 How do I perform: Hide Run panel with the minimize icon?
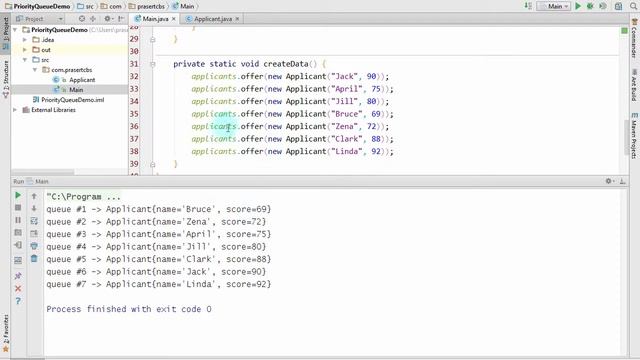coord(622,181)
